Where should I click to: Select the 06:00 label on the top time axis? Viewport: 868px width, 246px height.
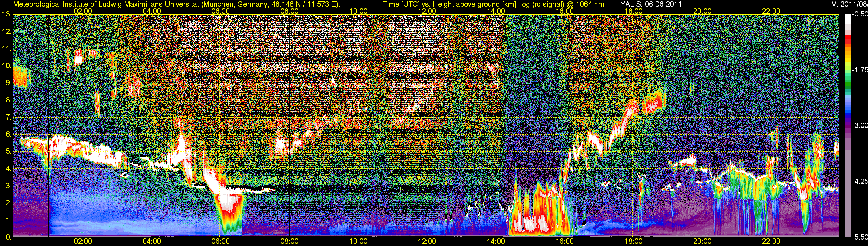(x=220, y=11)
